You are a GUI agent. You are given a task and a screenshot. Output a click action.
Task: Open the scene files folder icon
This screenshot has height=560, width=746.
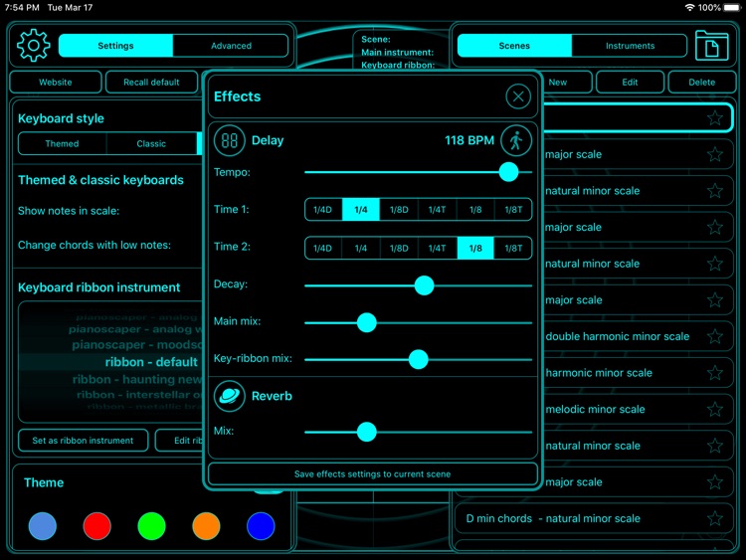(x=711, y=46)
